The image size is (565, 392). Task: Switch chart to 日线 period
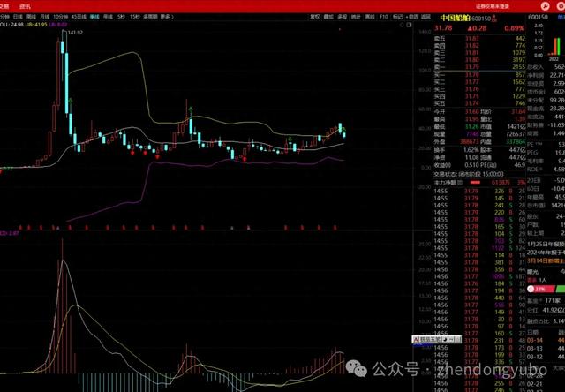(x=19, y=16)
